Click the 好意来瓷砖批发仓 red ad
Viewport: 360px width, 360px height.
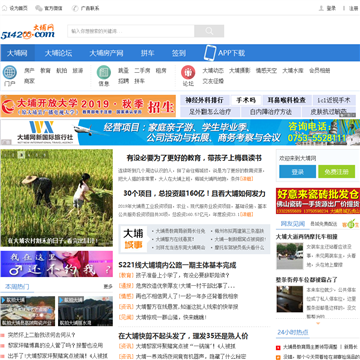(318, 201)
